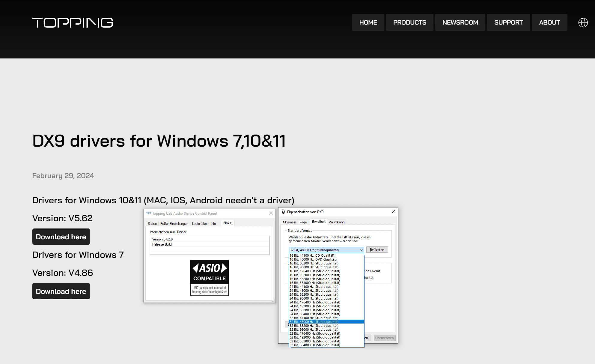Select 16 Bit, 192000 Hz option

click(326, 275)
